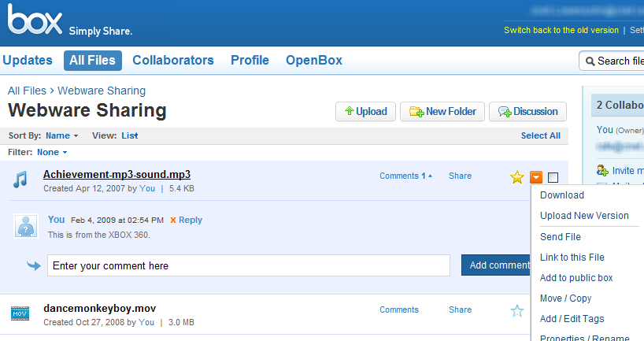Switch to the Collaborators tab
The image size is (644, 341).
[172, 61]
